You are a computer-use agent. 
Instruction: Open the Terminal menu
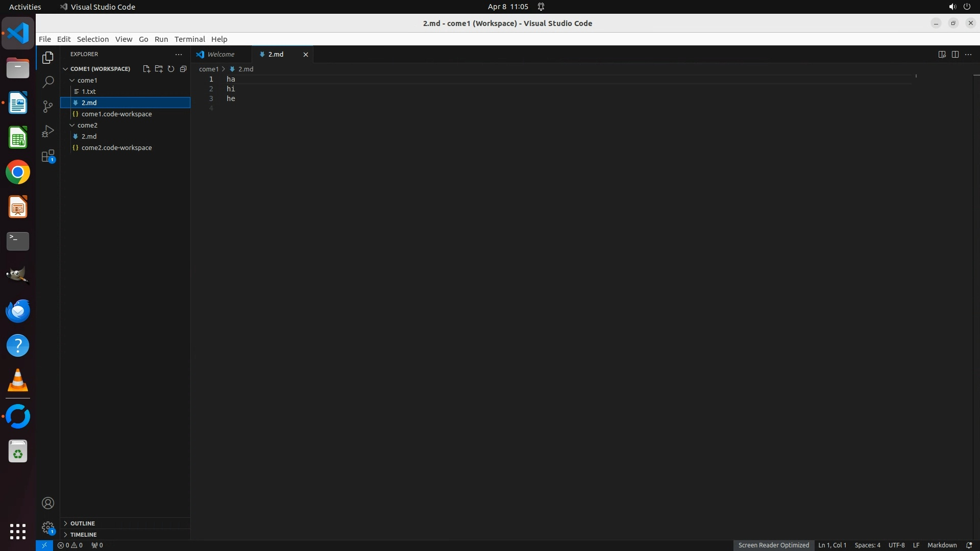pos(189,39)
